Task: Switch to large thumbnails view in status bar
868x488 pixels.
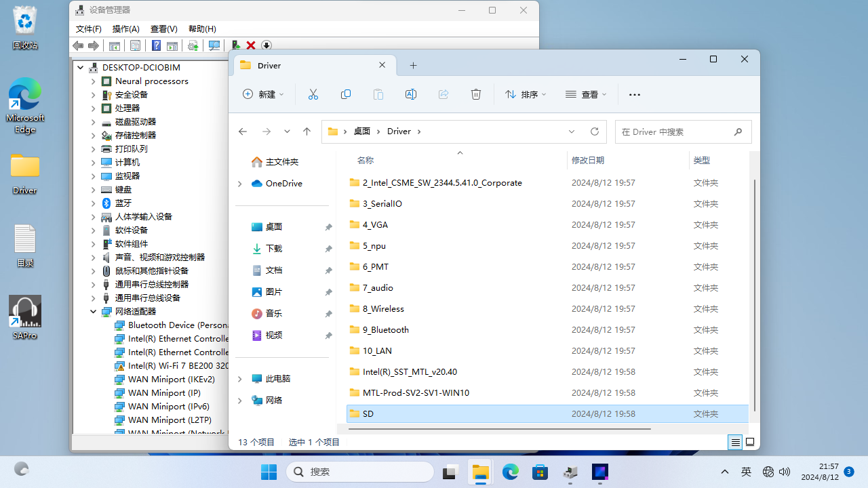Action: coord(750,442)
